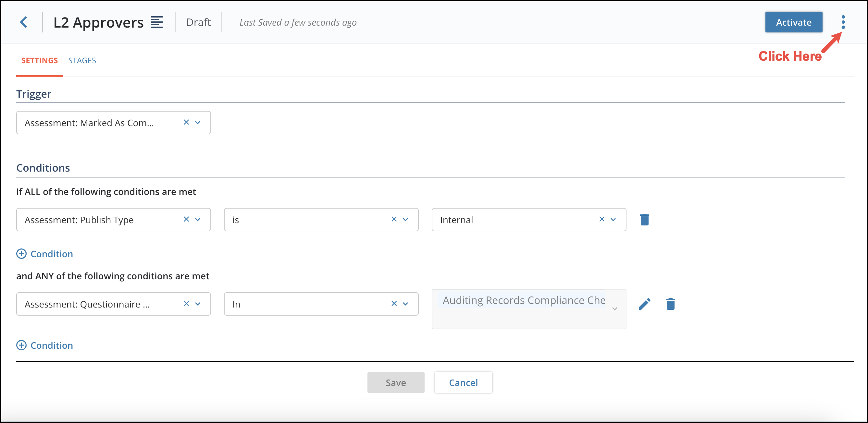Viewport: 868px width, 423px height.
Task: Click the Save button
Action: pyautogui.click(x=396, y=382)
